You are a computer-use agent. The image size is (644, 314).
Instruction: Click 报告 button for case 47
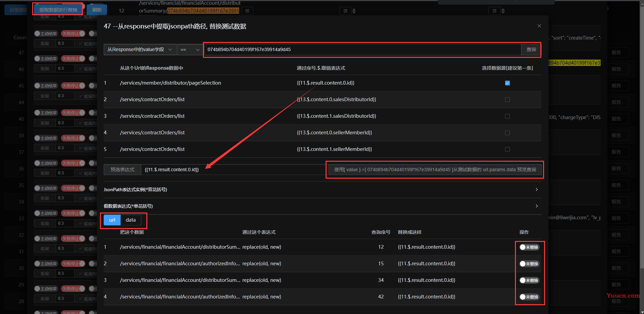[616, 52]
